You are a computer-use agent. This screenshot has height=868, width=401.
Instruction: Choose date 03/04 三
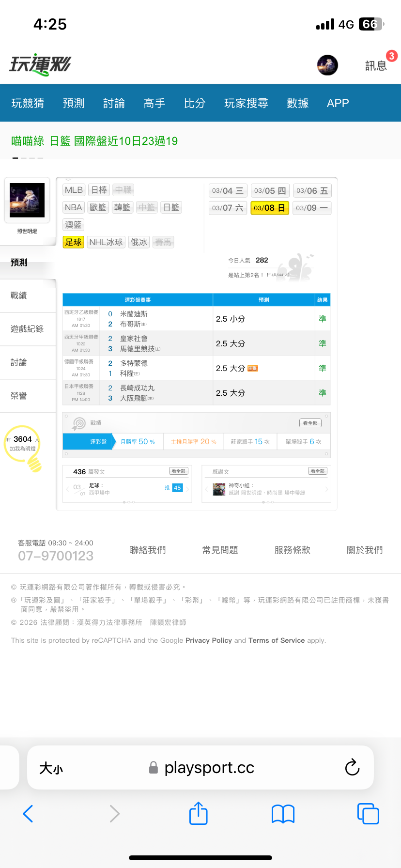[x=228, y=191]
